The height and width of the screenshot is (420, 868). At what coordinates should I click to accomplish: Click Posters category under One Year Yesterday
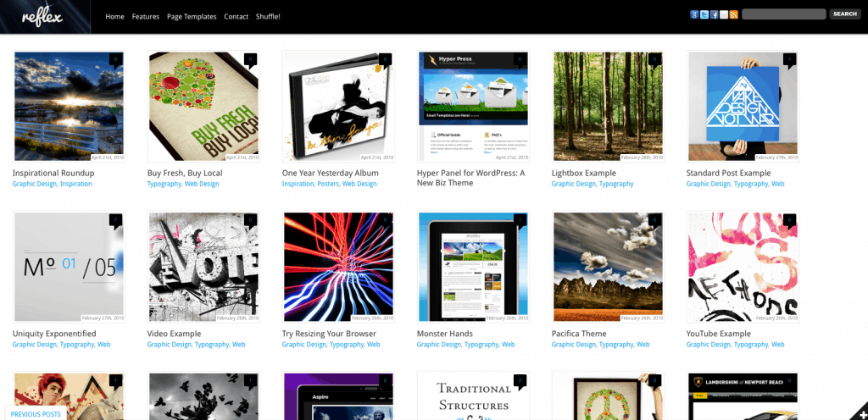pos(328,184)
